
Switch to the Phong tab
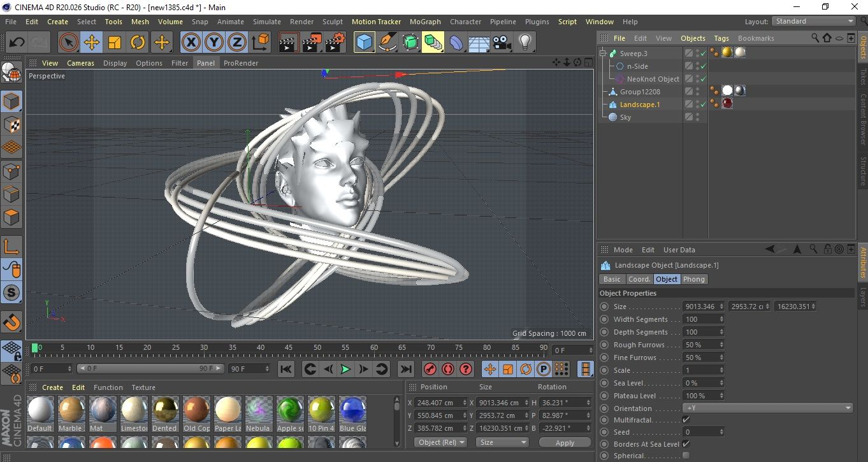[x=694, y=279]
